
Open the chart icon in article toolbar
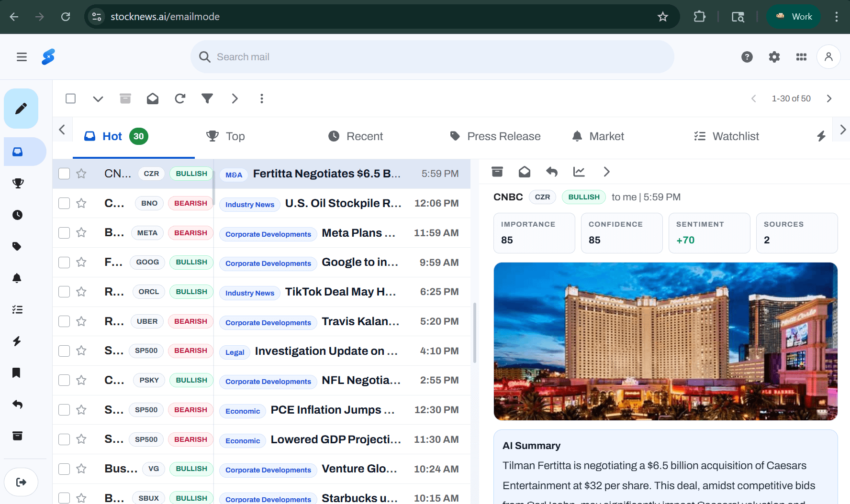point(579,172)
